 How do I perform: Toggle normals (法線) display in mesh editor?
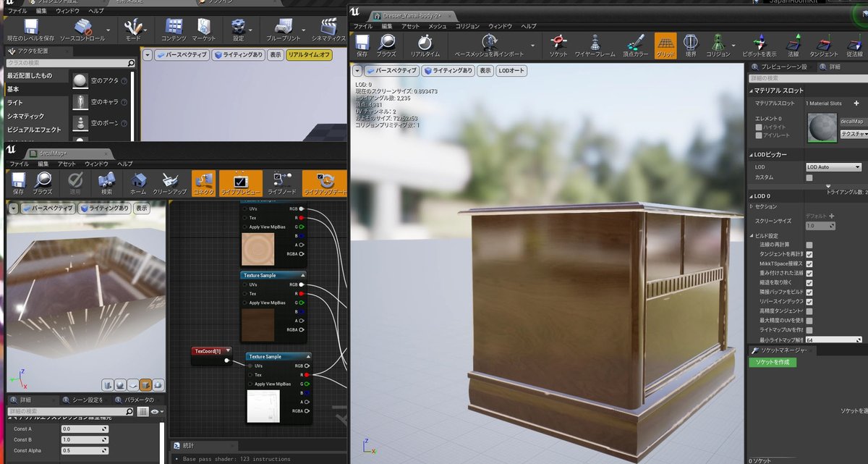click(x=793, y=42)
